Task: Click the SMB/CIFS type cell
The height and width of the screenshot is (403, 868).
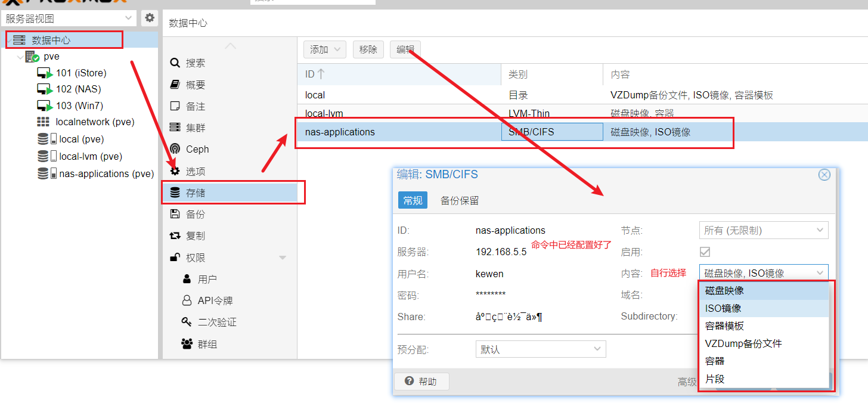Action: click(x=552, y=132)
